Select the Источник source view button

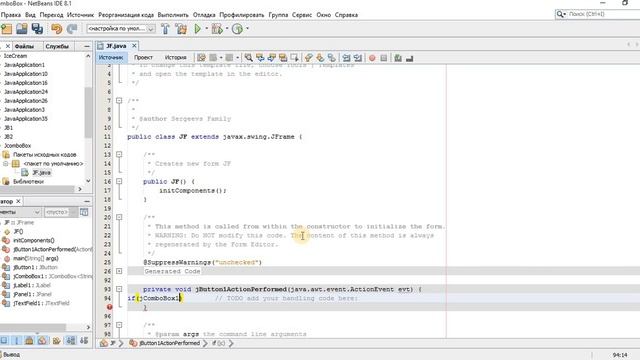[x=111, y=58]
